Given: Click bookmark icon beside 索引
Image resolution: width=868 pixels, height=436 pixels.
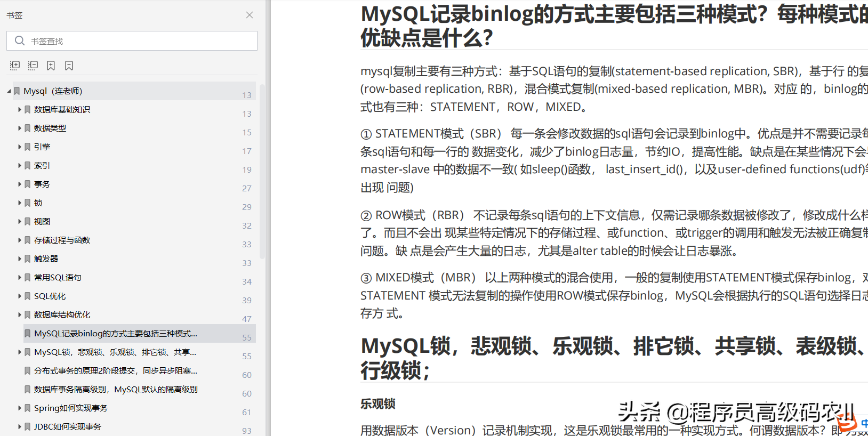Looking at the screenshot, I should (28, 165).
